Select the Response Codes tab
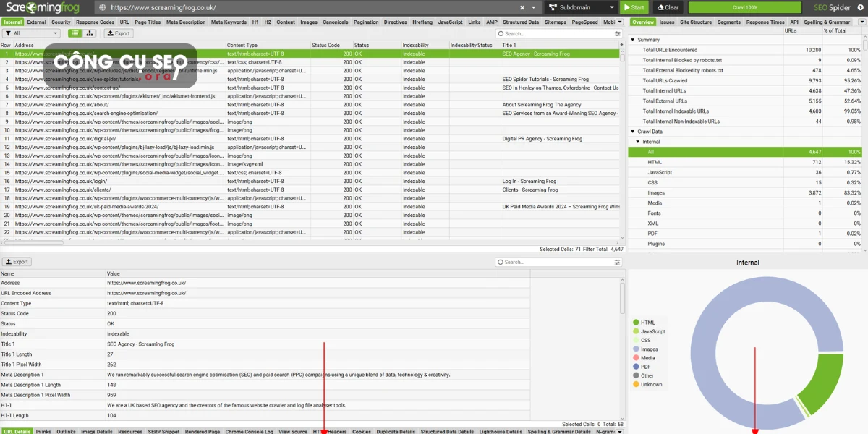The height and width of the screenshot is (434, 868). click(x=95, y=22)
